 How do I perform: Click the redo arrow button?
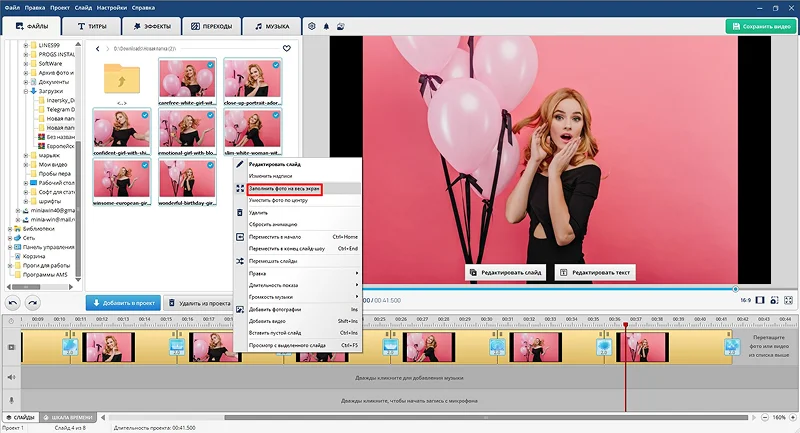pyautogui.click(x=33, y=303)
